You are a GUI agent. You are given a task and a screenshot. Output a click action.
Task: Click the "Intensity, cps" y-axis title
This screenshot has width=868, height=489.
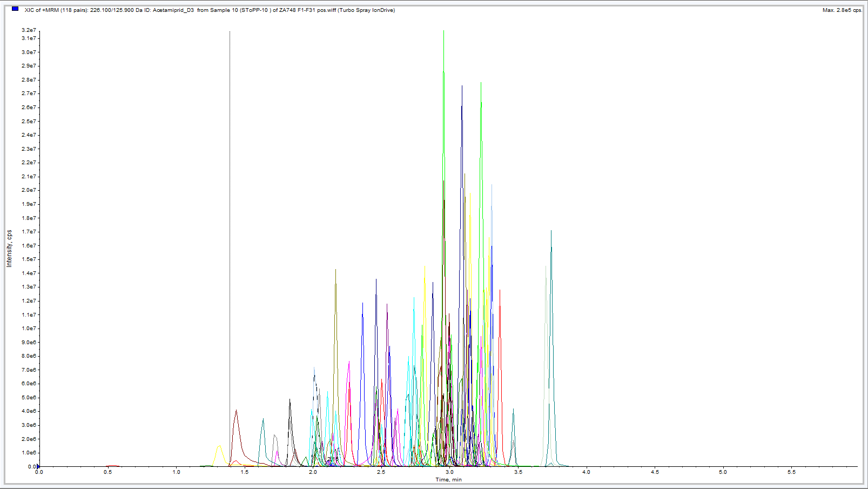9,248
